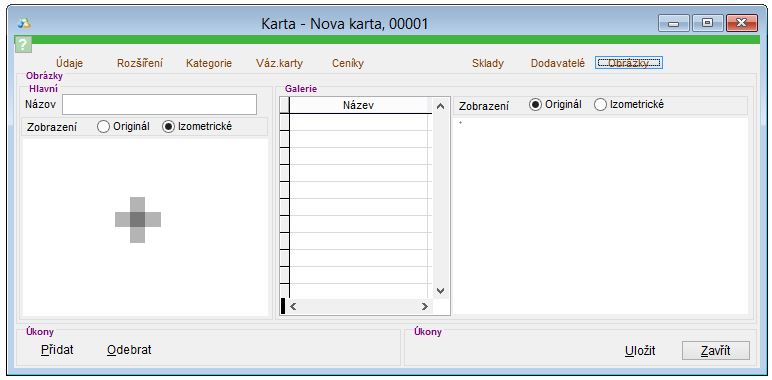Click gallery list scroll down arrow

click(x=441, y=291)
